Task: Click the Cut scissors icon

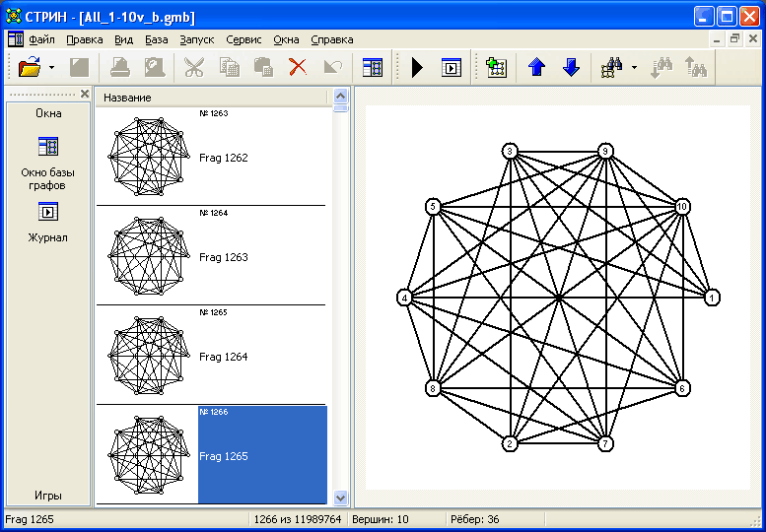Action: pyautogui.click(x=194, y=67)
